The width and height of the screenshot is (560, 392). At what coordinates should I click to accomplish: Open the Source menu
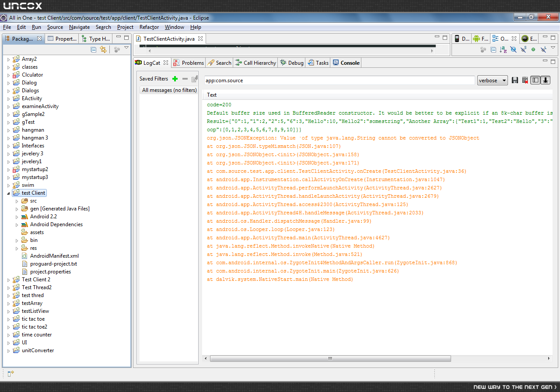[55, 27]
